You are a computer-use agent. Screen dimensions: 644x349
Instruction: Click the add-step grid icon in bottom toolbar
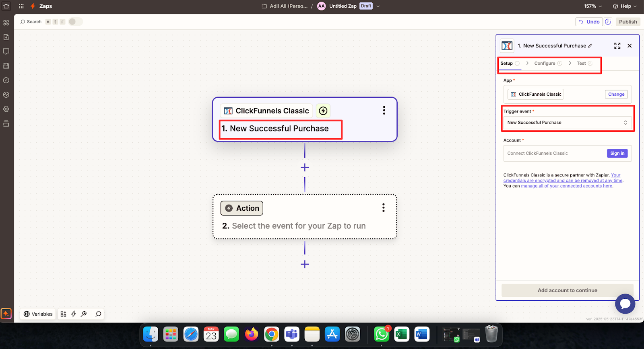point(63,314)
